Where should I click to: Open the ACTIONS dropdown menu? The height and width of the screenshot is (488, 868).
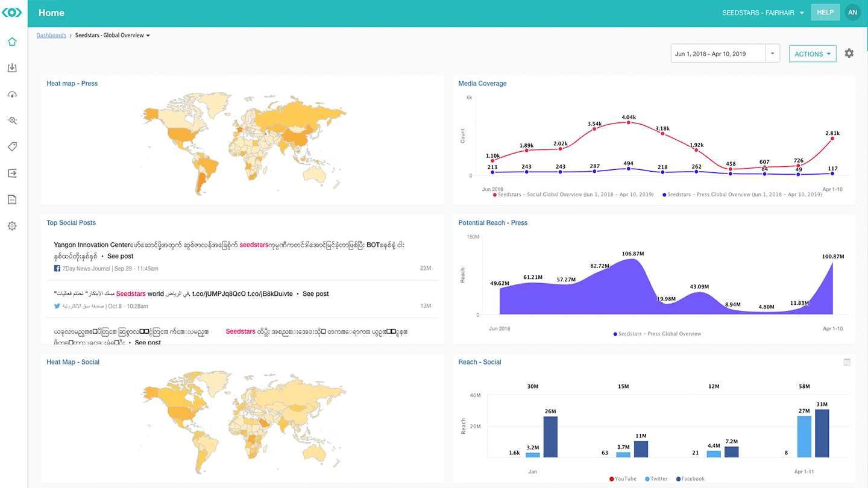click(x=813, y=53)
